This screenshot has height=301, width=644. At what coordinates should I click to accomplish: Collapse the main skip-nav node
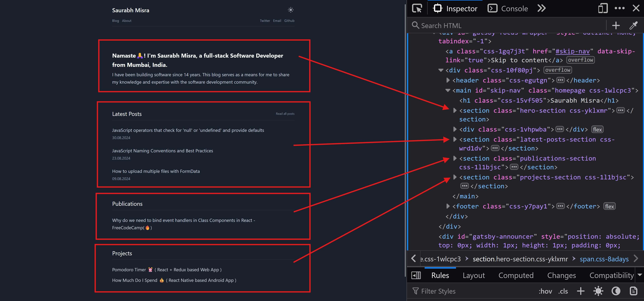[x=448, y=90]
